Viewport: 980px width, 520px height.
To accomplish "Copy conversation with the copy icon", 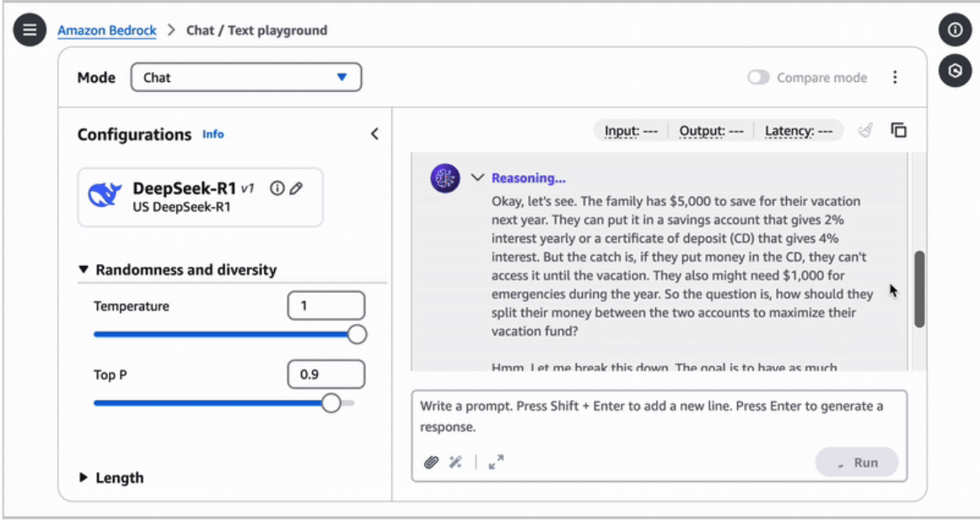I will [x=899, y=130].
